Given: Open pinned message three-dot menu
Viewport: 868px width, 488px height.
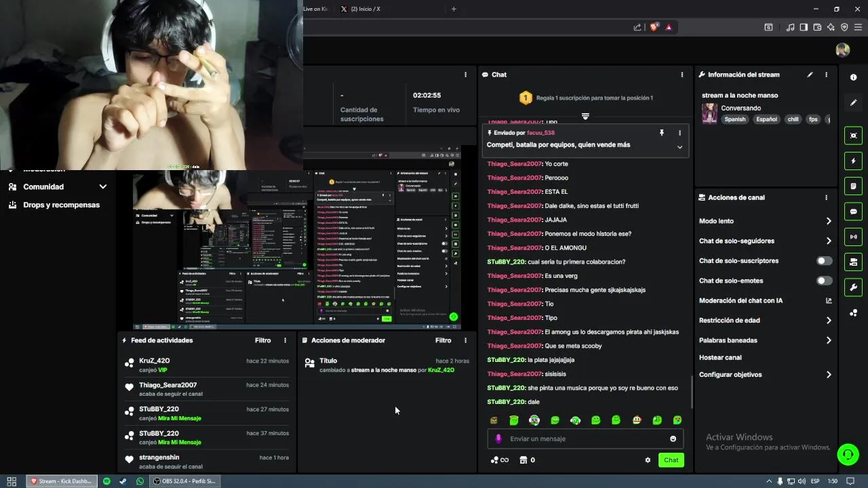Looking at the screenshot, I should click(x=679, y=133).
